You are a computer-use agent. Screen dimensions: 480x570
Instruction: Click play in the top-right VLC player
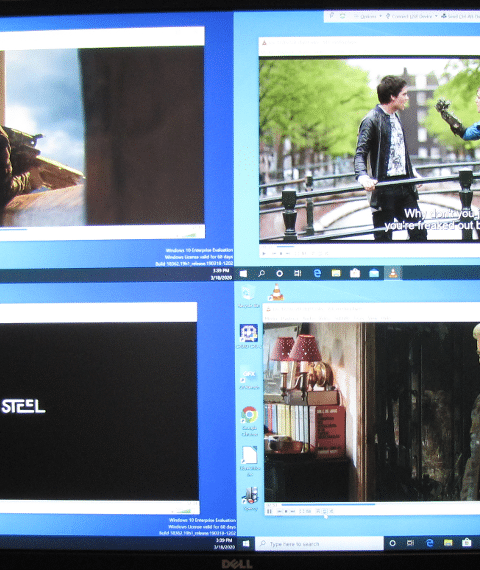point(264,253)
